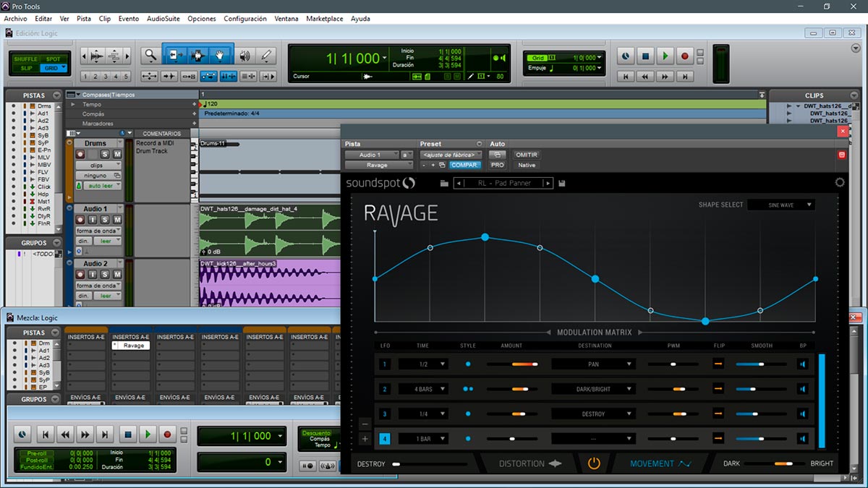Click Stop in the Edit window transport

[645, 56]
